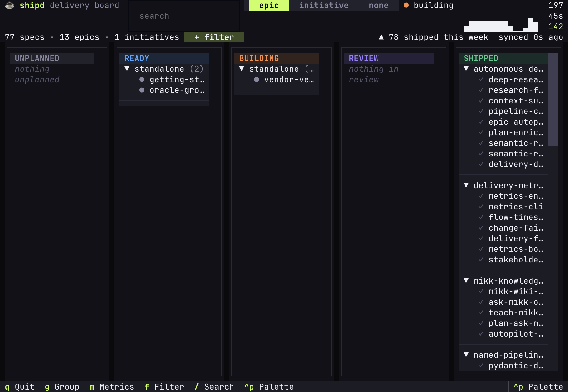Viewport: 568px width, 392px height.
Task: Click the shipped-this-week up arrow icon
Action: pos(381,37)
